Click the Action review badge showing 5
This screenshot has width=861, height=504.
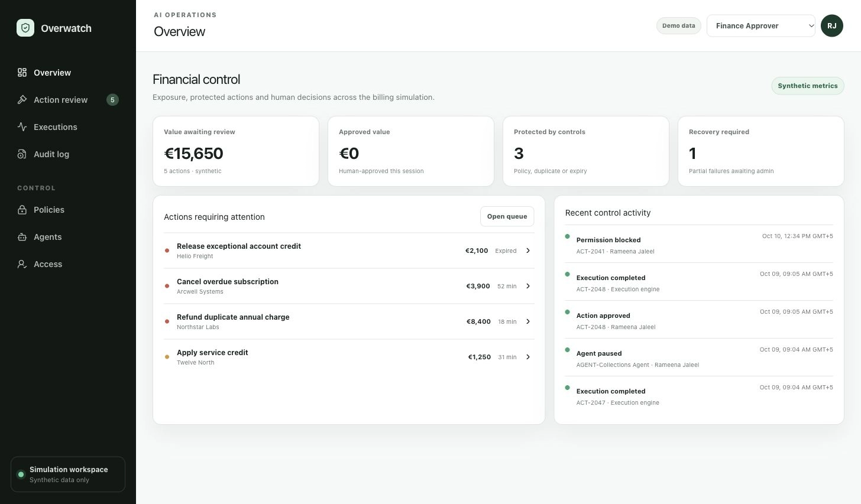pyautogui.click(x=112, y=100)
